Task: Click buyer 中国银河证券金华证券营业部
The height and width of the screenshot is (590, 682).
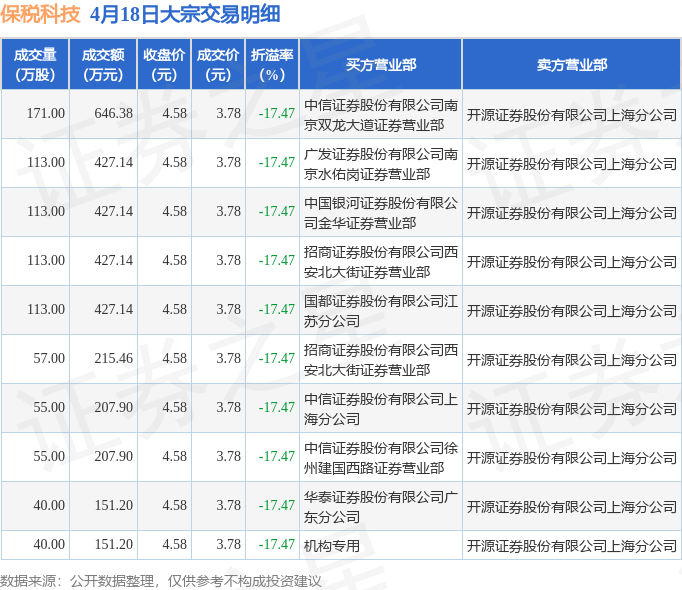Action: pos(381,213)
